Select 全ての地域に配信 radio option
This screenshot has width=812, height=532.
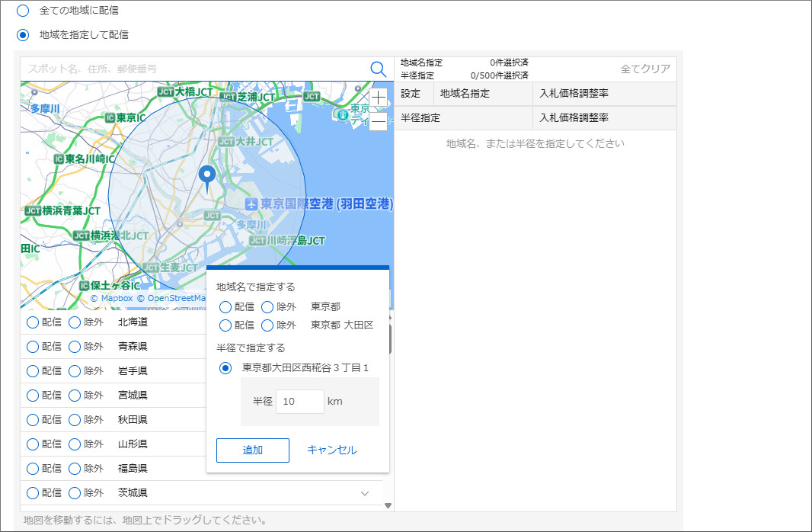pos(23,11)
